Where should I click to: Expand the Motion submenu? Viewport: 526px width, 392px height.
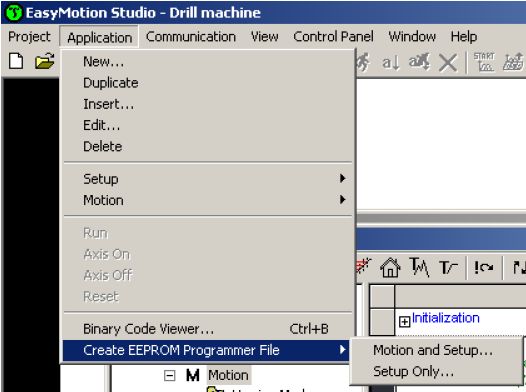(208, 200)
